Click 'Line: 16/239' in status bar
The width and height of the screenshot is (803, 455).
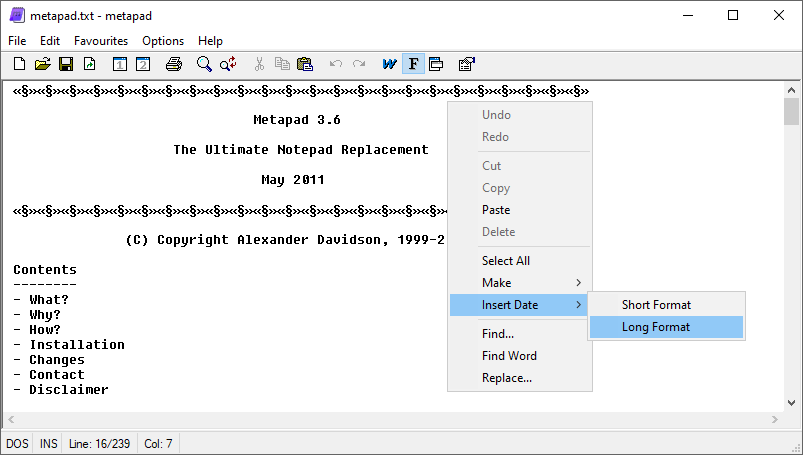click(99, 444)
